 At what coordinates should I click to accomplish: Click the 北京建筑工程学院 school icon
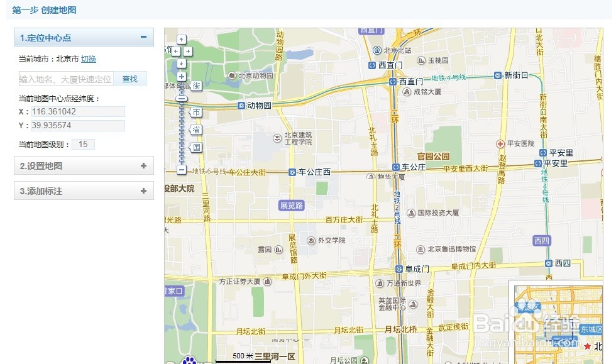pos(277,138)
